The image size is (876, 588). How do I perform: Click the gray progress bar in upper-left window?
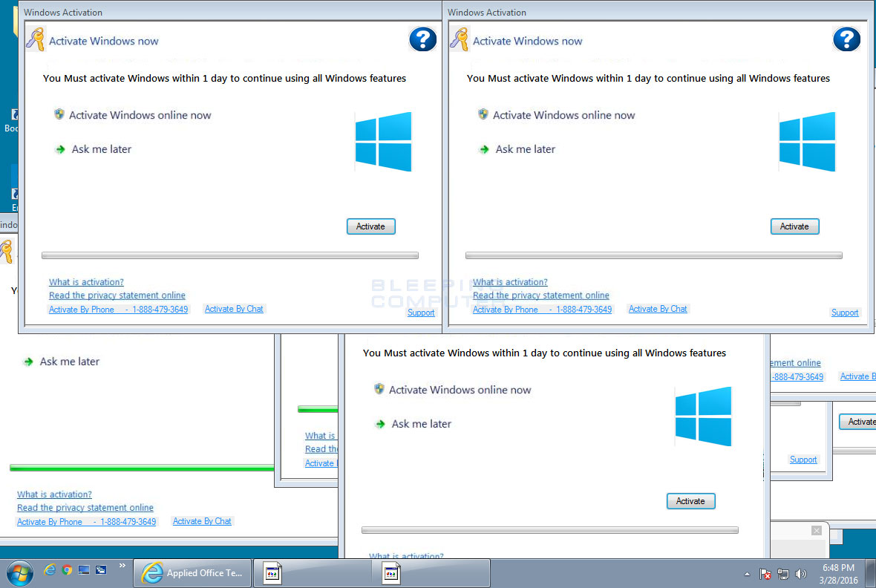pyautogui.click(x=230, y=255)
